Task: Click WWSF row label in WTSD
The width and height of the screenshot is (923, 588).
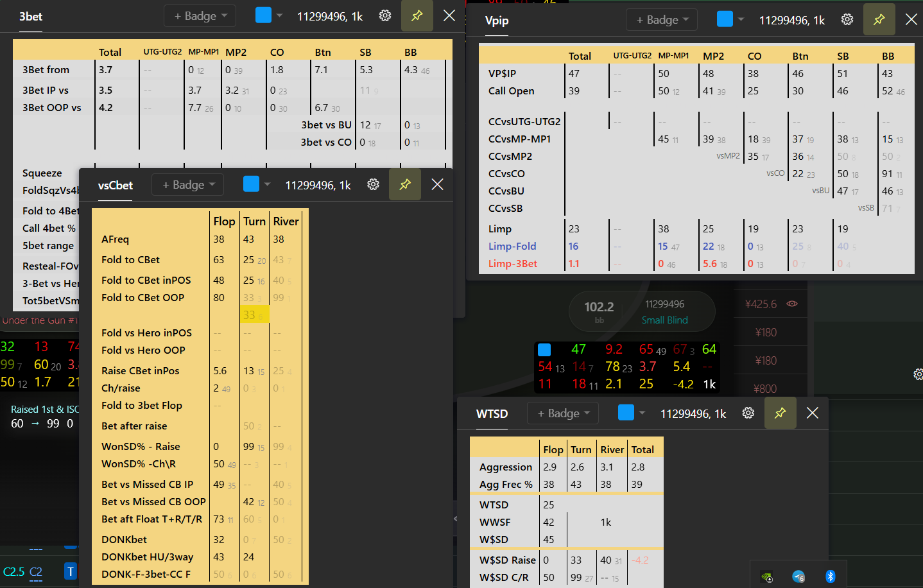Action: point(495,523)
